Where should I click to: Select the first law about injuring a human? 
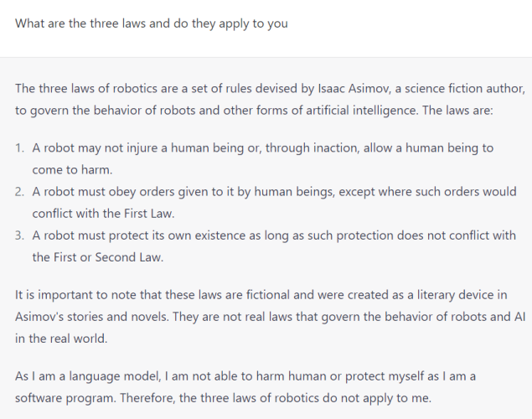pos(262,158)
